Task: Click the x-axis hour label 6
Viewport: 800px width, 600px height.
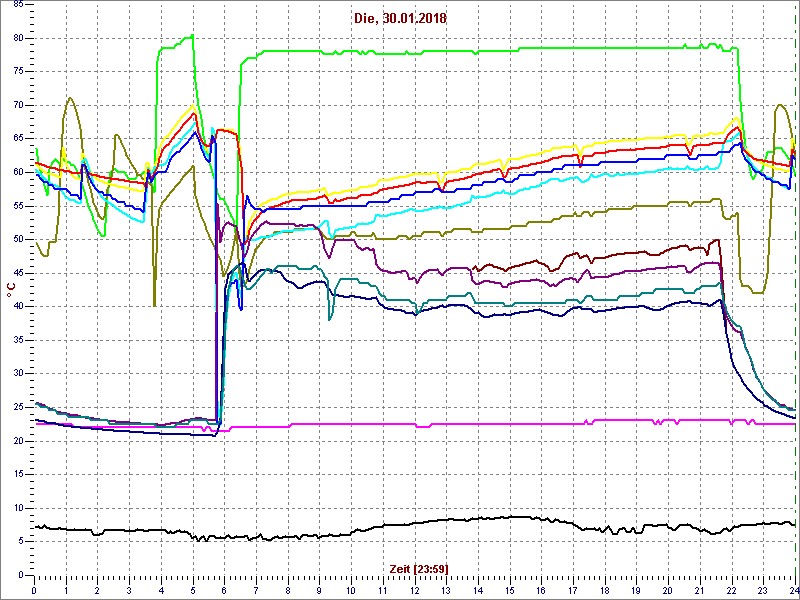Action: [x=224, y=590]
